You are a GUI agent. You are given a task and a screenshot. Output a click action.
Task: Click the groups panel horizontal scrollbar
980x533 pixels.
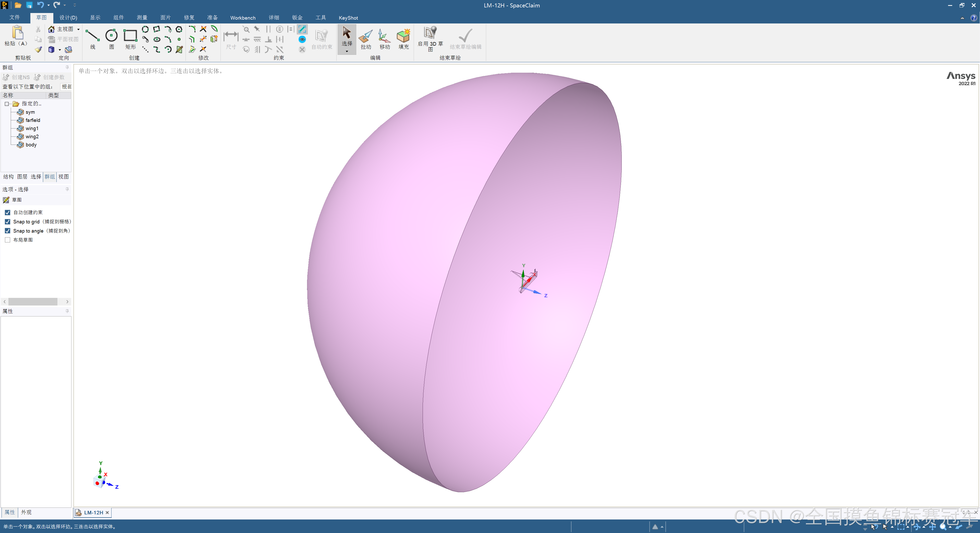33,301
